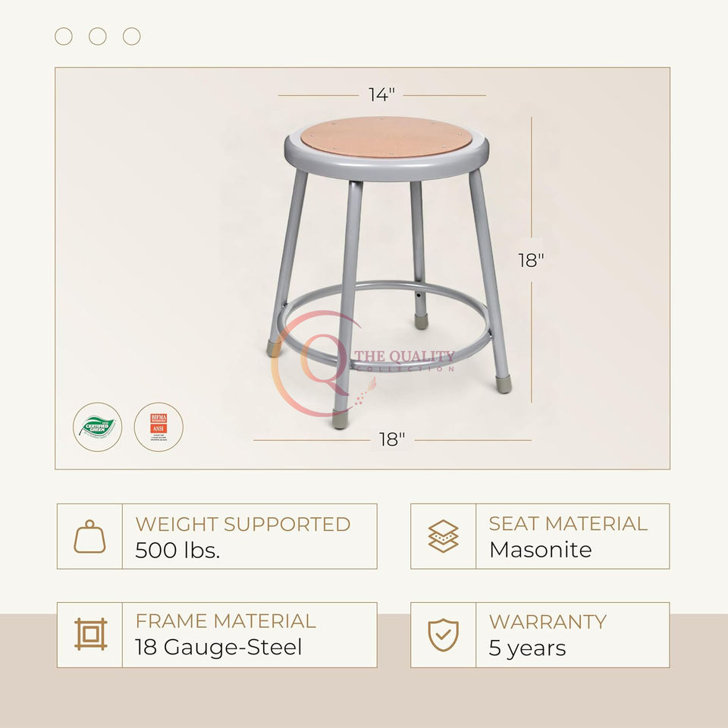Click the weight bag icon
The image size is (728, 728).
[x=89, y=536]
